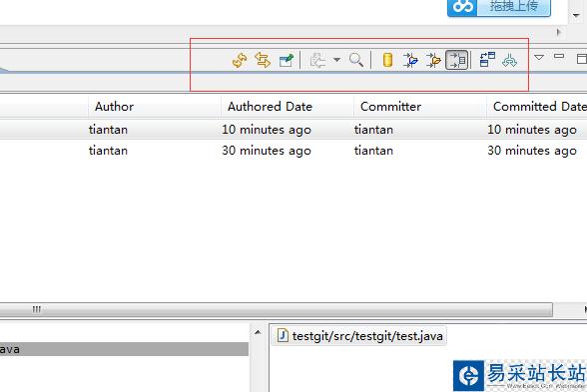This screenshot has height=392, width=587.
Task: Click the navigation history arrow icon
Action: 317,60
